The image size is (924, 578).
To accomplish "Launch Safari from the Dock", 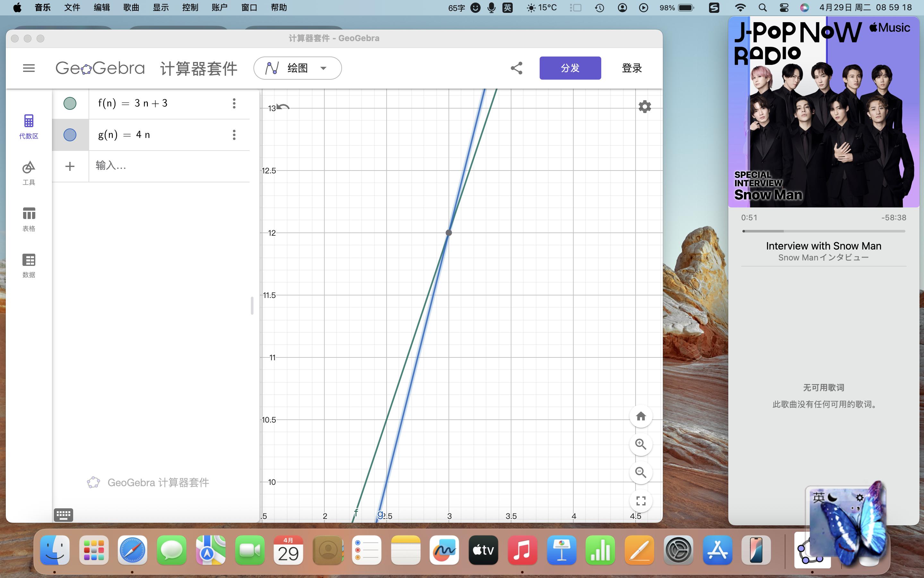I will tap(133, 550).
